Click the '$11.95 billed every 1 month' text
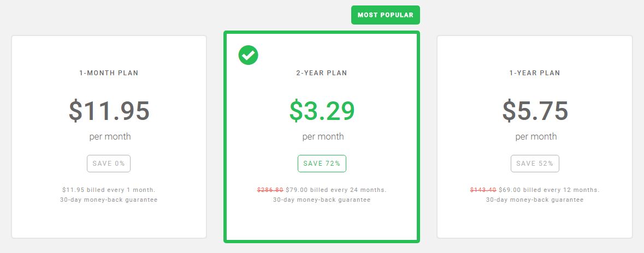 coord(109,190)
